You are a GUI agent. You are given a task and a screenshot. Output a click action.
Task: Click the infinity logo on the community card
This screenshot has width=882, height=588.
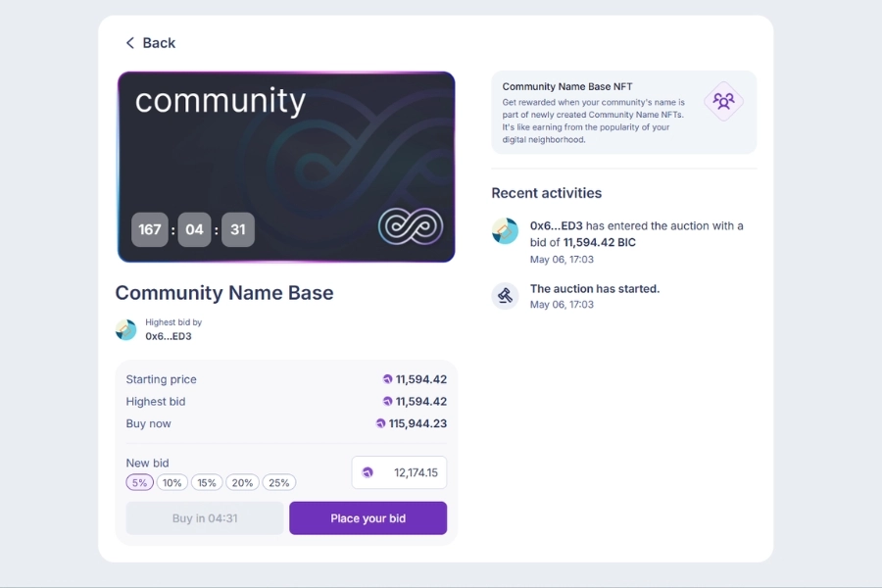pos(411,226)
